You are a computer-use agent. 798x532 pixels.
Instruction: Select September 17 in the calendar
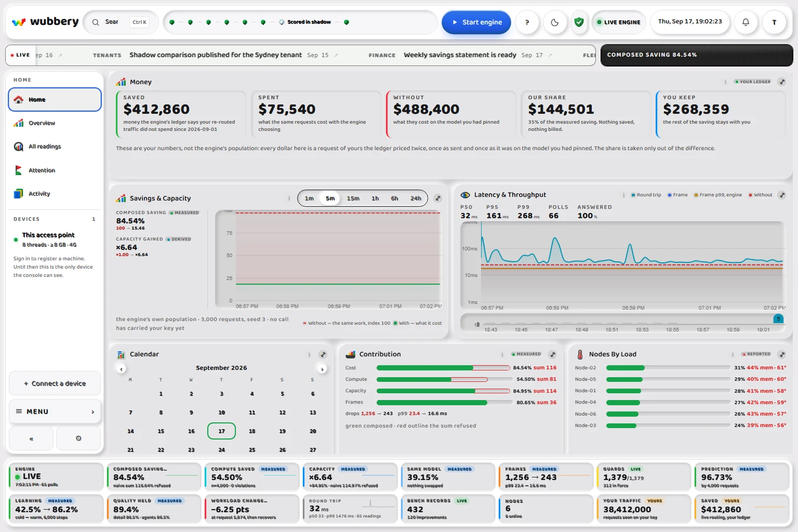pyautogui.click(x=221, y=431)
